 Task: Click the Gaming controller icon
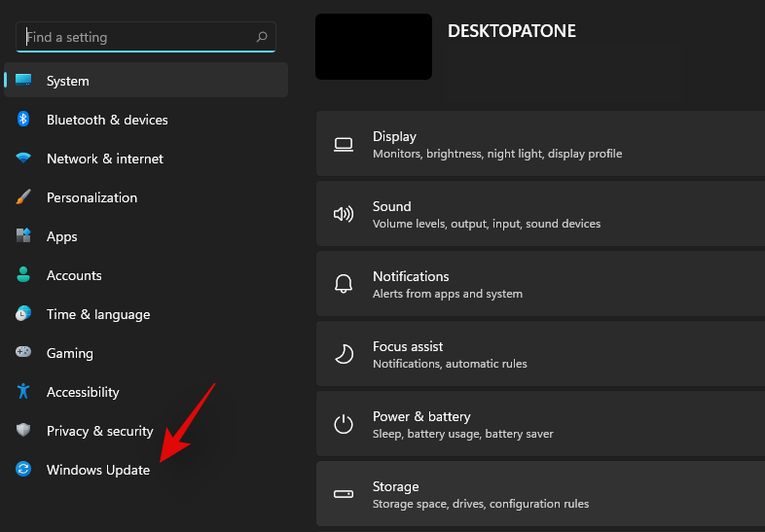pos(23,353)
